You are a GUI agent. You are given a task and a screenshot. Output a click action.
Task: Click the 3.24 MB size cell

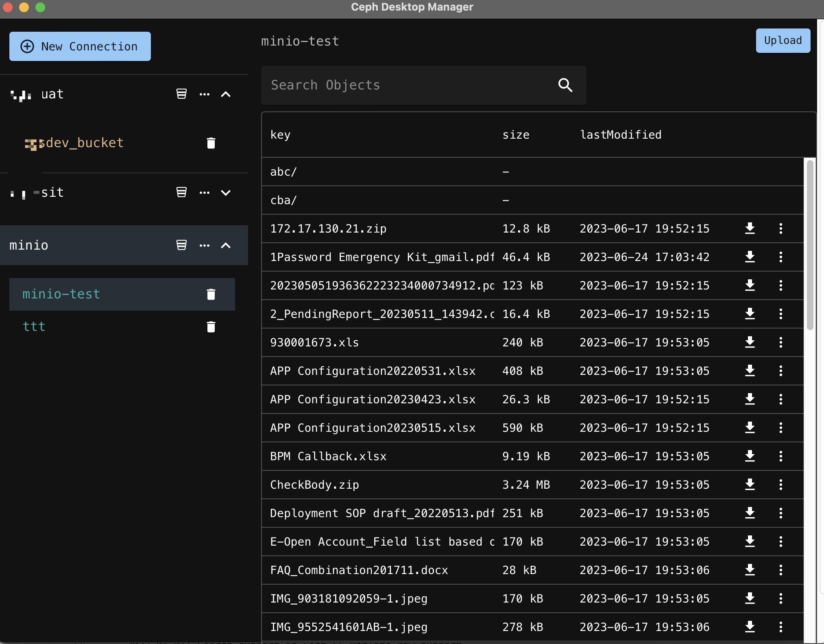pyautogui.click(x=526, y=485)
